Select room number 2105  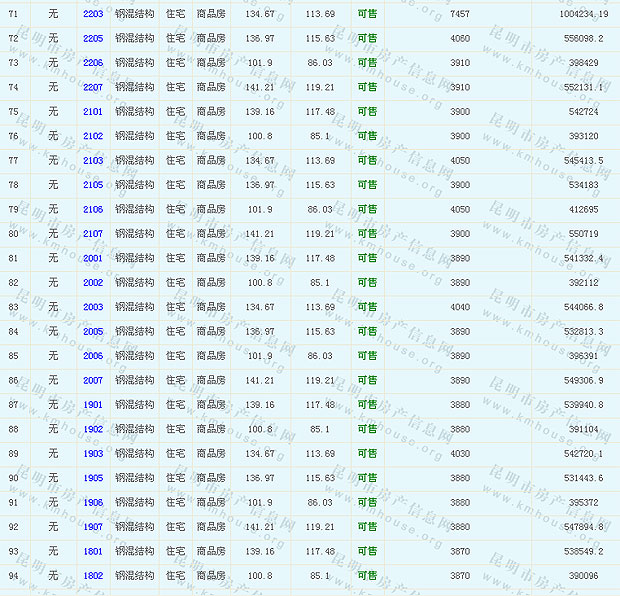(93, 185)
